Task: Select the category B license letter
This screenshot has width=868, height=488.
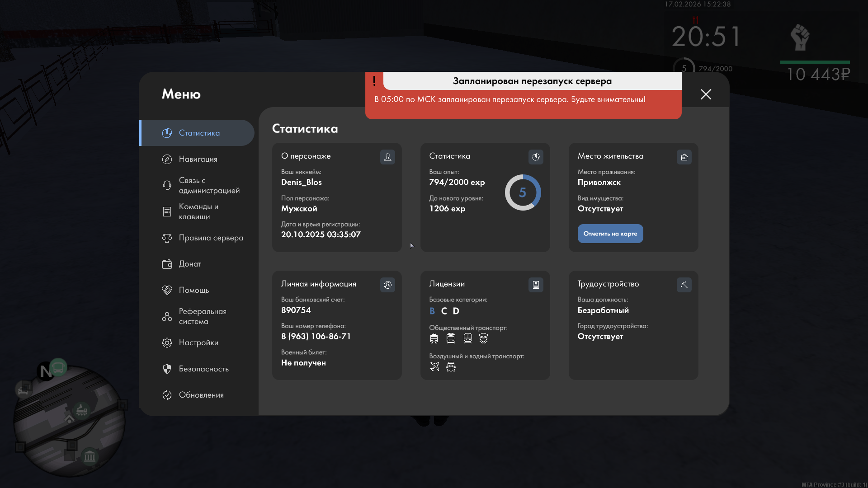Action: tap(432, 311)
